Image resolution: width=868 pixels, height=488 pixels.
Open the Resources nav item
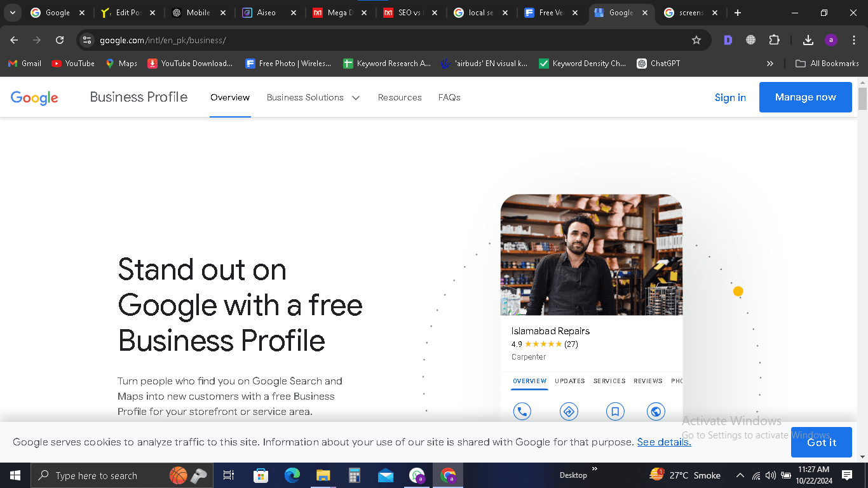400,97
